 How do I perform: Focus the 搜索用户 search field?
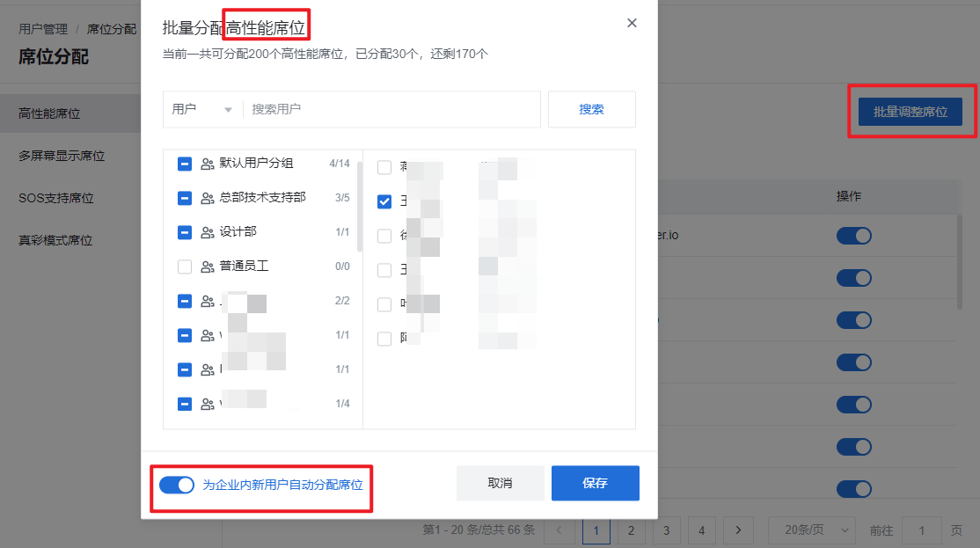(391, 109)
